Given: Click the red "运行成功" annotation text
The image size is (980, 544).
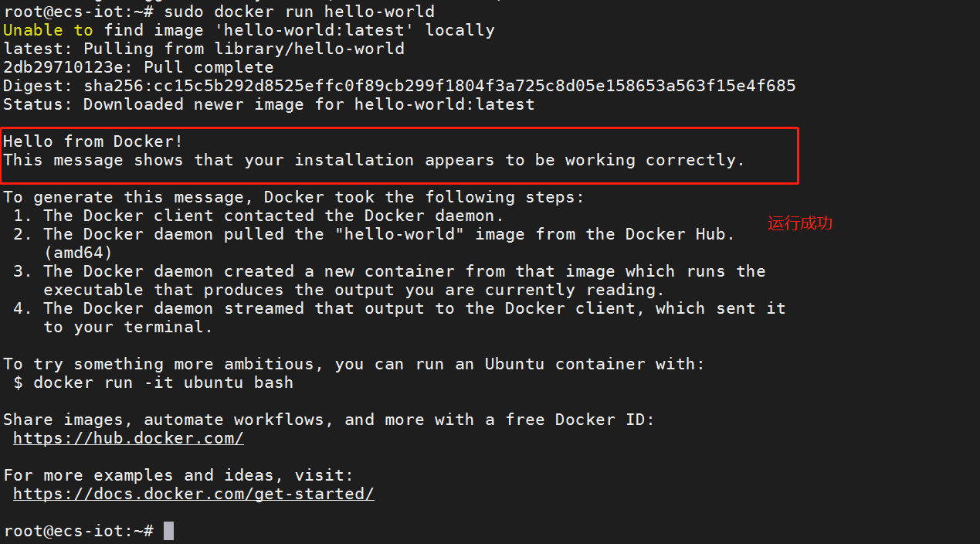Looking at the screenshot, I should click(x=800, y=223).
